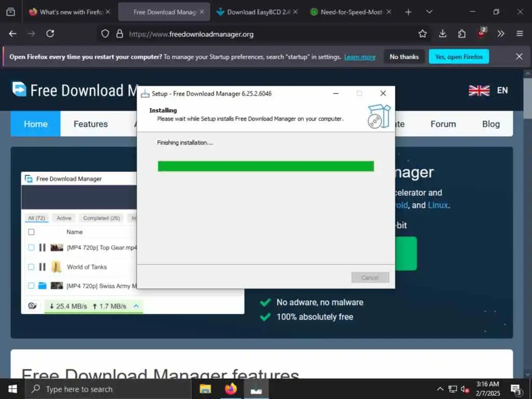Expand the speed panel up chevron

pos(136,306)
